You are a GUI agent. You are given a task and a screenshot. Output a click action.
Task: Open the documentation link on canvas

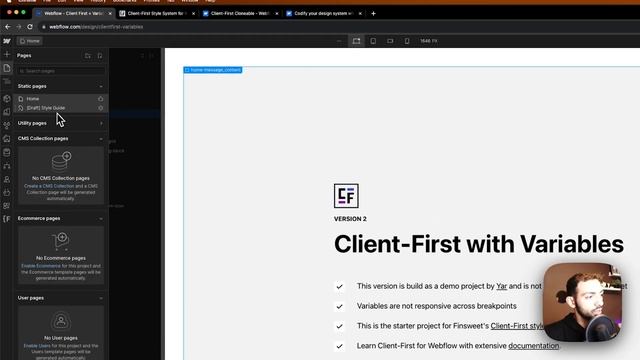pyautogui.click(x=533, y=346)
